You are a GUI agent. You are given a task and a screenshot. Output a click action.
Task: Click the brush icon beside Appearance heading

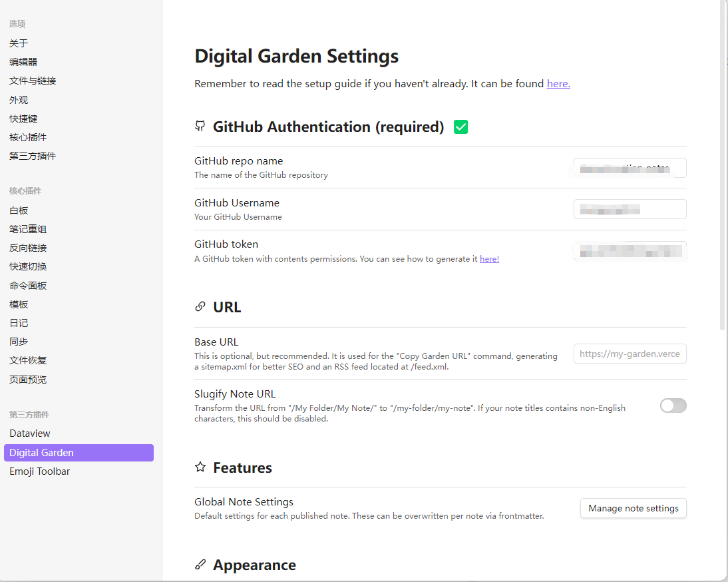[x=200, y=564]
